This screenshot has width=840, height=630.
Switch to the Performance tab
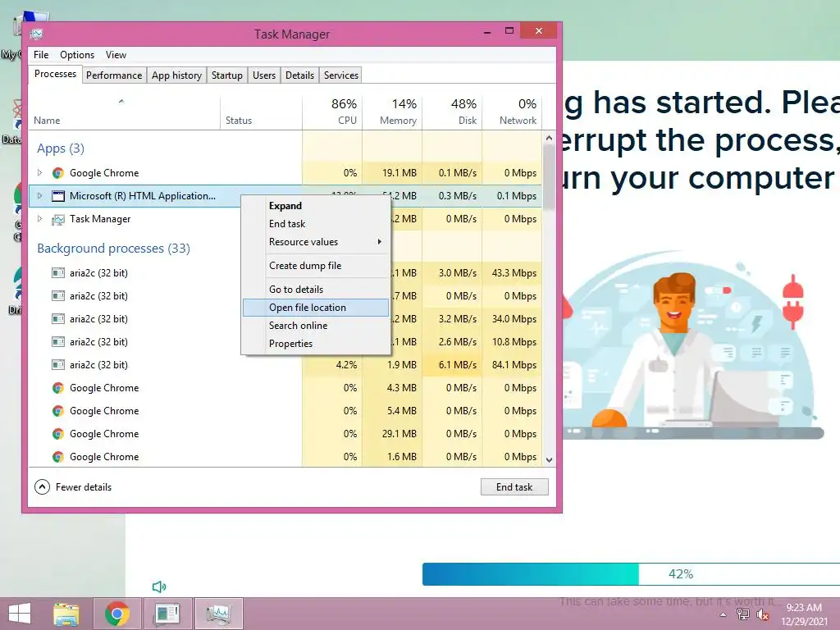pos(114,75)
